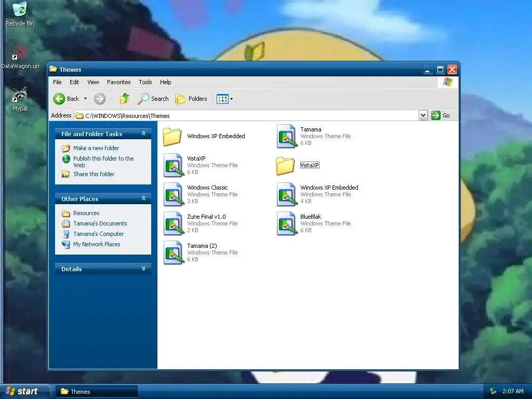532x399 pixels.
Task: Select the Windows XP Embedded theme file icon
Action: [287, 194]
